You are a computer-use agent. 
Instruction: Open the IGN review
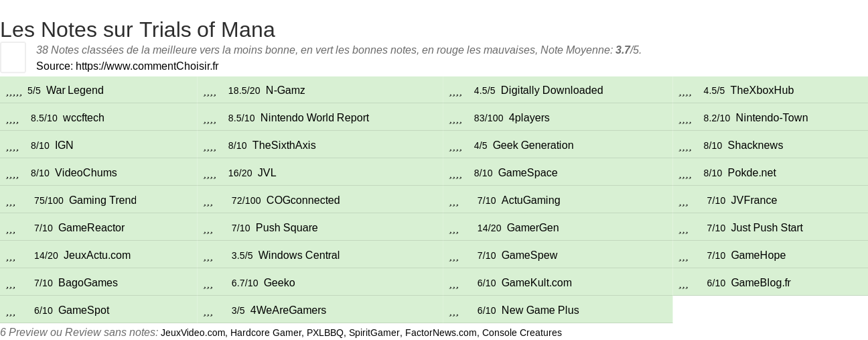(64, 146)
